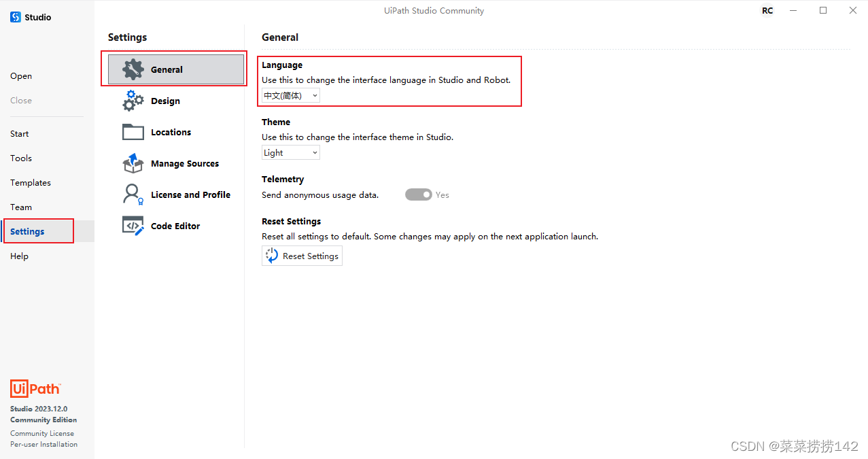The height and width of the screenshot is (459, 868).
Task: Click the Studio logo icon
Action: (16, 17)
